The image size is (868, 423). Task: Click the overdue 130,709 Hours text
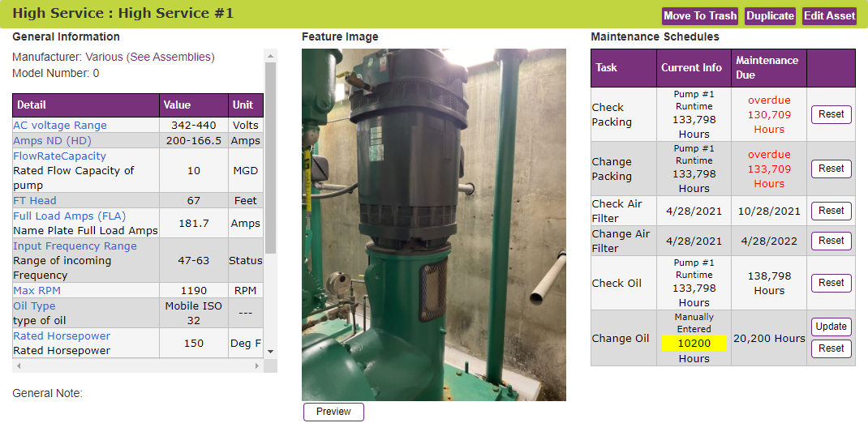tap(769, 114)
